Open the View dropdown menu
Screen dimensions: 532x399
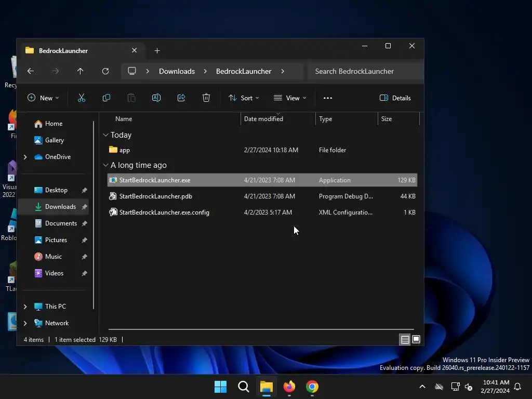[290, 98]
